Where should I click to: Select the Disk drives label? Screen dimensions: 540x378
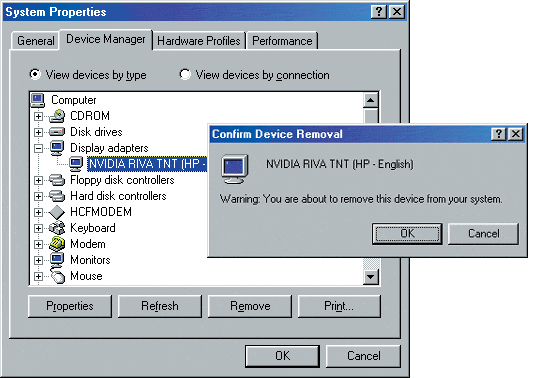pos(96,132)
